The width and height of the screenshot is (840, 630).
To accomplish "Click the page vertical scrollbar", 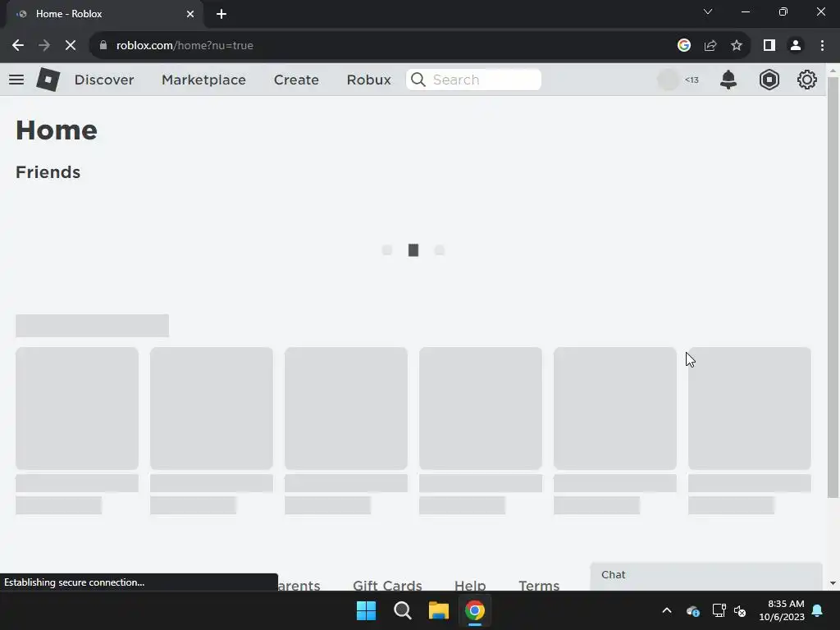I will point(833,288).
